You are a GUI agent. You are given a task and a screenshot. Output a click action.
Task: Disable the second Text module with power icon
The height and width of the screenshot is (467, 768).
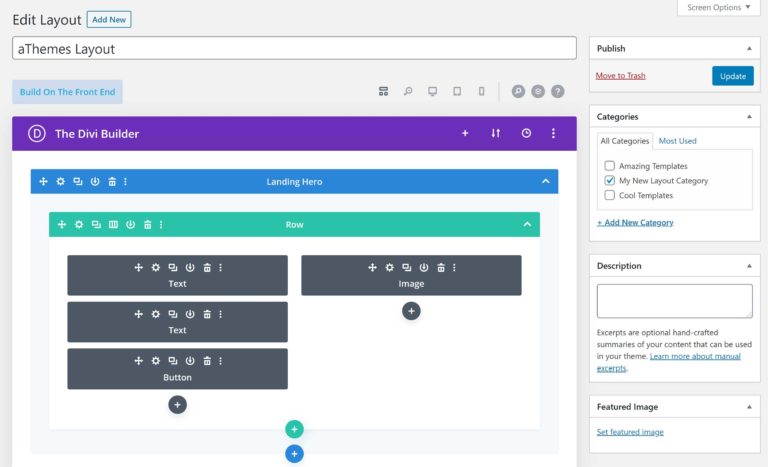[190, 314]
